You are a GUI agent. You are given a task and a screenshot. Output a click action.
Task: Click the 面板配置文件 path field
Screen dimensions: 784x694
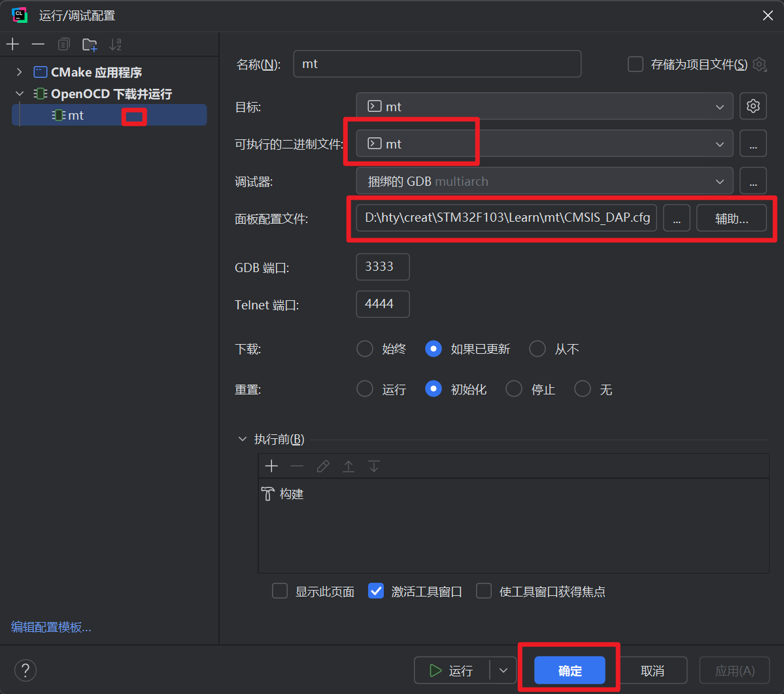[x=507, y=218]
